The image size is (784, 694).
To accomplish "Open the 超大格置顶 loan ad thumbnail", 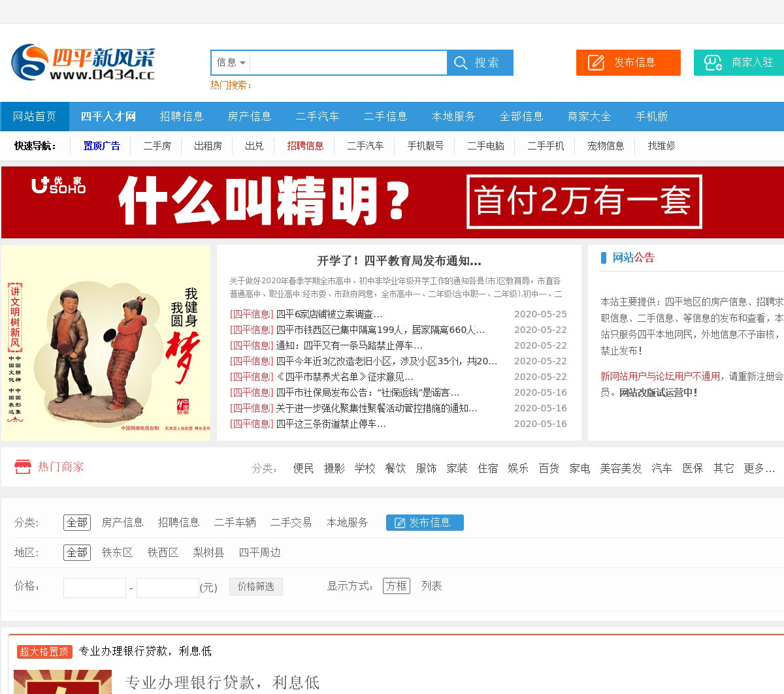I will (x=63, y=682).
